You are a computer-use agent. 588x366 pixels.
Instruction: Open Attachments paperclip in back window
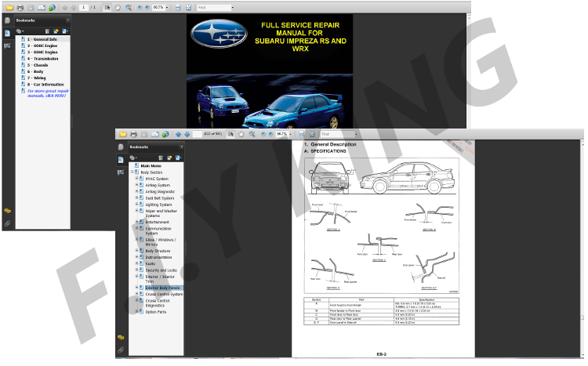click(x=7, y=223)
